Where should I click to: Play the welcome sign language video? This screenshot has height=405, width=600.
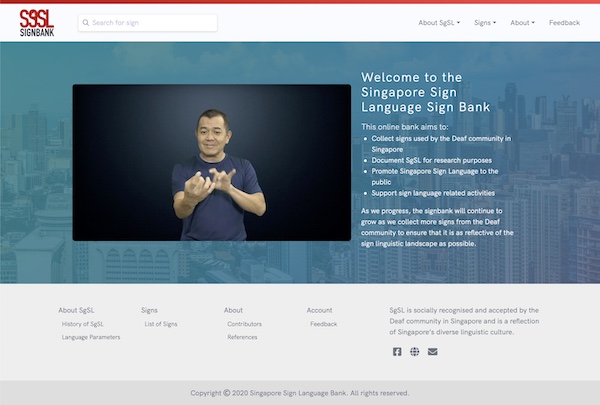(x=212, y=163)
